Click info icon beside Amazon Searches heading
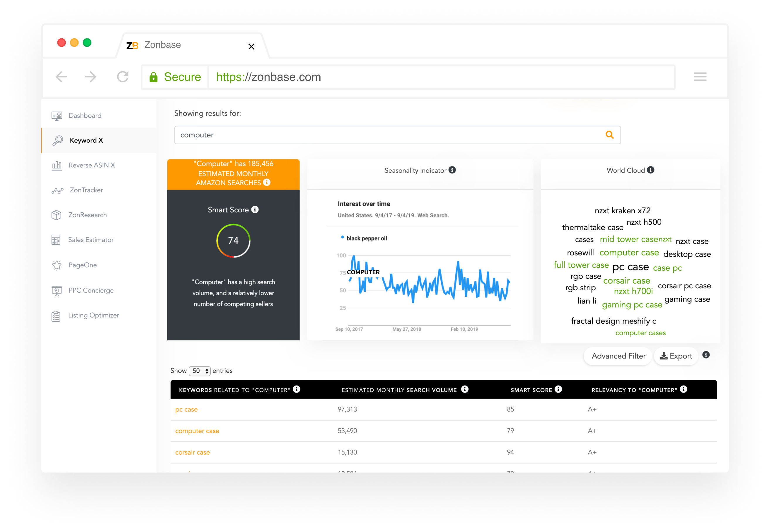 pyautogui.click(x=267, y=182)
